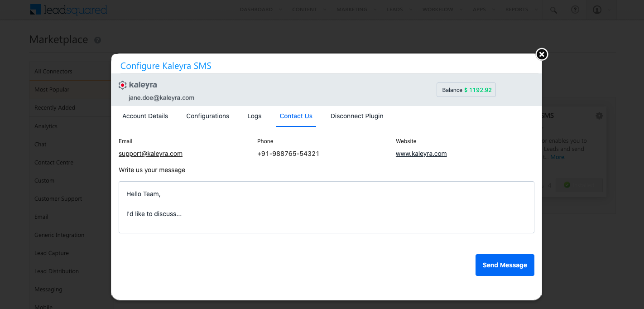Open the CONTENT menu
644x309 pixels.
click(305, 10)
